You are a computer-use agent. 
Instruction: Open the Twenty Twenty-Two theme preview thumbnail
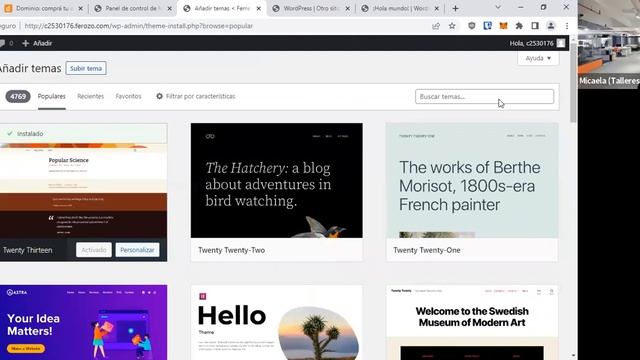(x=277, y=180)
